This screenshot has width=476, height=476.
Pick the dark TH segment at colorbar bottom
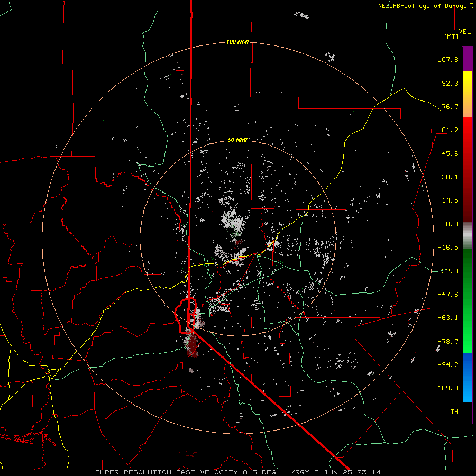coord(467,412)
